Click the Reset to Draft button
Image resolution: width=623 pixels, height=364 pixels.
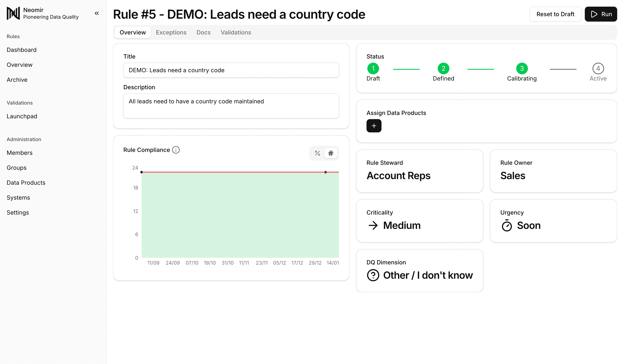(555, 14)
